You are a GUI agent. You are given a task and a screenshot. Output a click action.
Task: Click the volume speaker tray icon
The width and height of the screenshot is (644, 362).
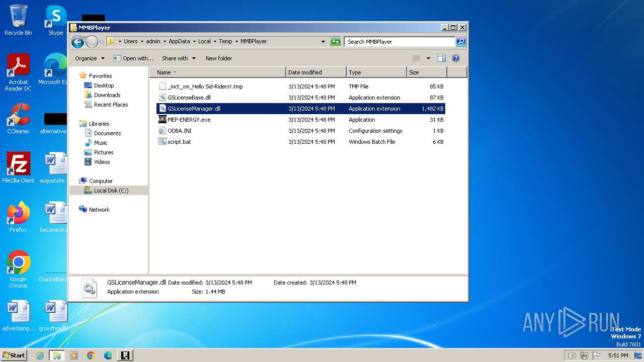(572, 355)
